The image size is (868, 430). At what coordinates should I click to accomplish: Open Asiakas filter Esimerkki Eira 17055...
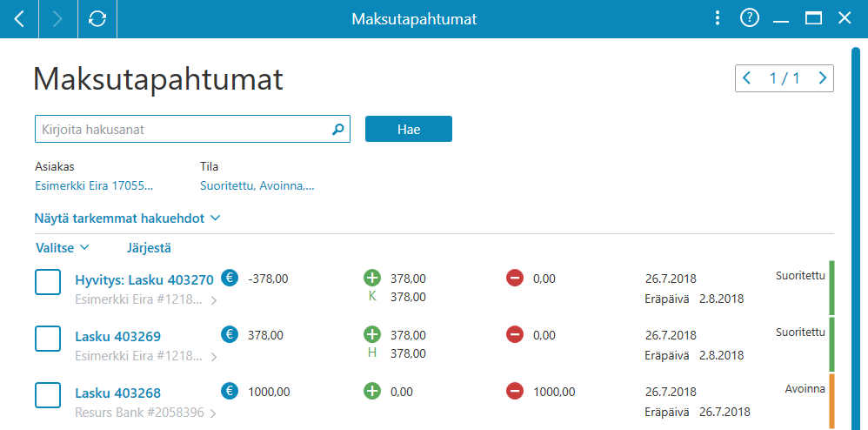94,185
